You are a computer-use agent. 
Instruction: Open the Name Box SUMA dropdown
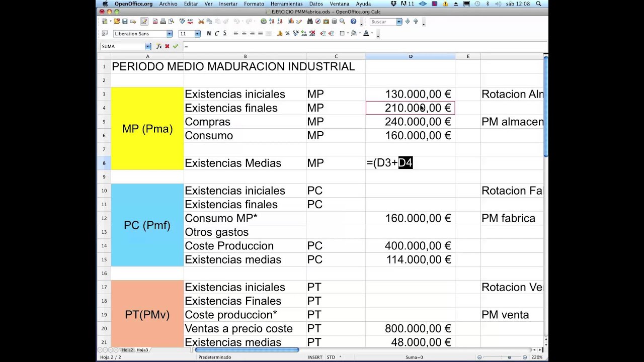(148, 46)
